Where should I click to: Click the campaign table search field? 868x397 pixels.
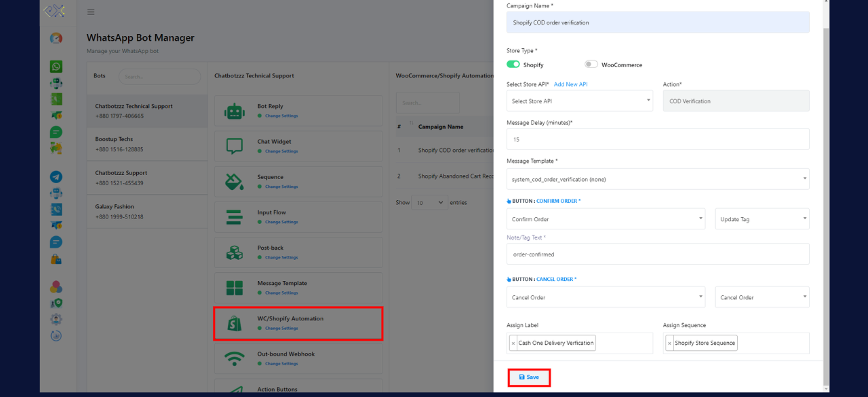pos(428,103)
